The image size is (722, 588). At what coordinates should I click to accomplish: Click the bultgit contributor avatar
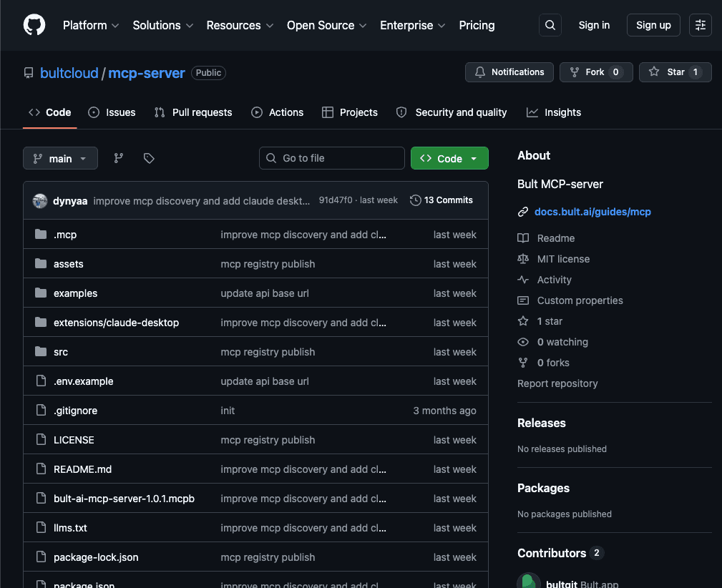point(529,581)
